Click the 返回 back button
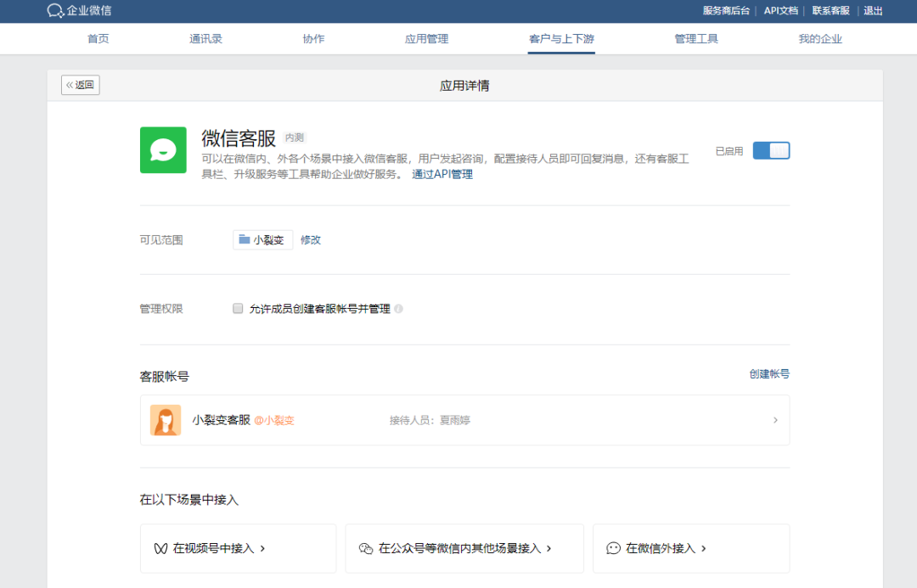 click(80, 85)
